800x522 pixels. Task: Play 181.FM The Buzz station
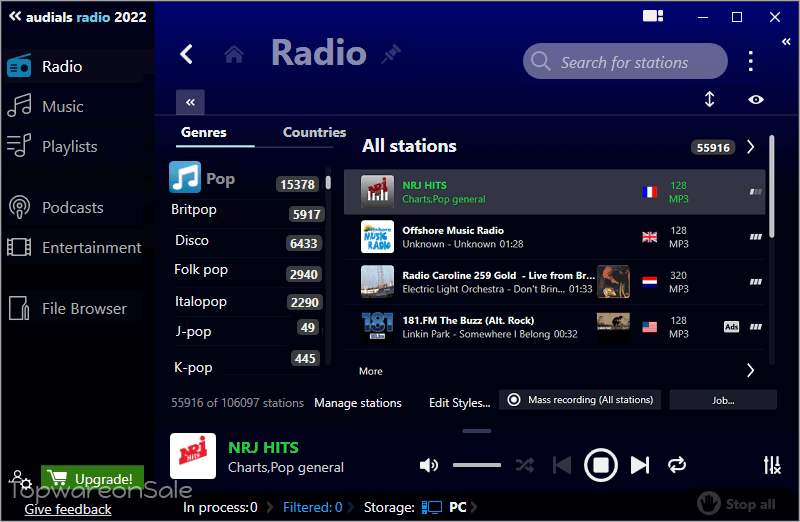(x=555, y=327)
